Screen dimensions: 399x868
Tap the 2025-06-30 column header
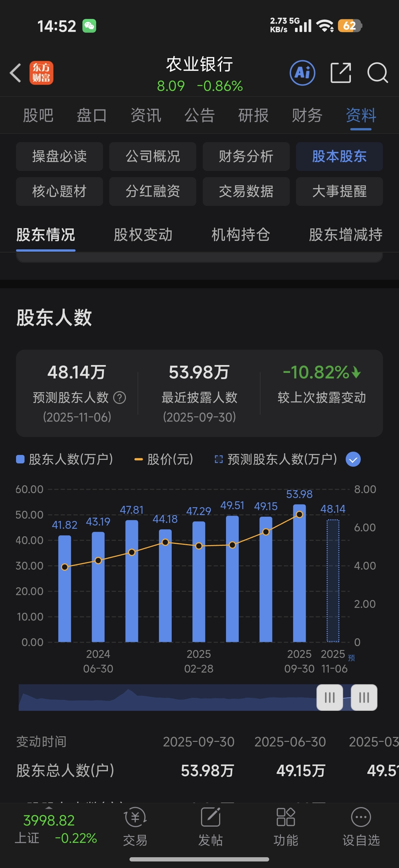(x=290, y=742)
